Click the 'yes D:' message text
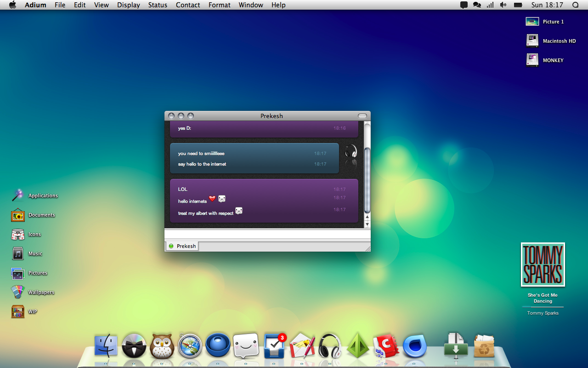This screenshot has height=368, width=588. point(185,128)
